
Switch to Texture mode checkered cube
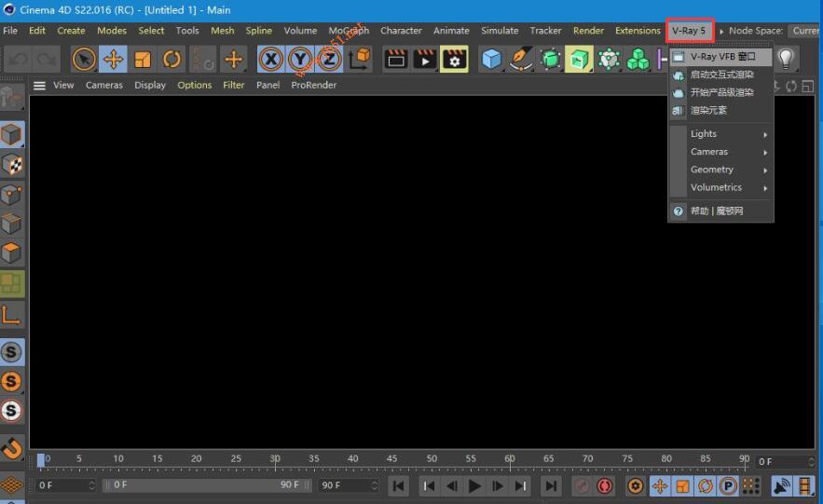coord(11,165)
